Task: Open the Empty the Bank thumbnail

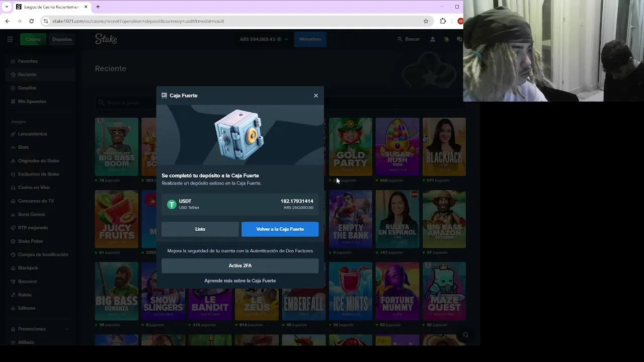Action: click(351, 219)
